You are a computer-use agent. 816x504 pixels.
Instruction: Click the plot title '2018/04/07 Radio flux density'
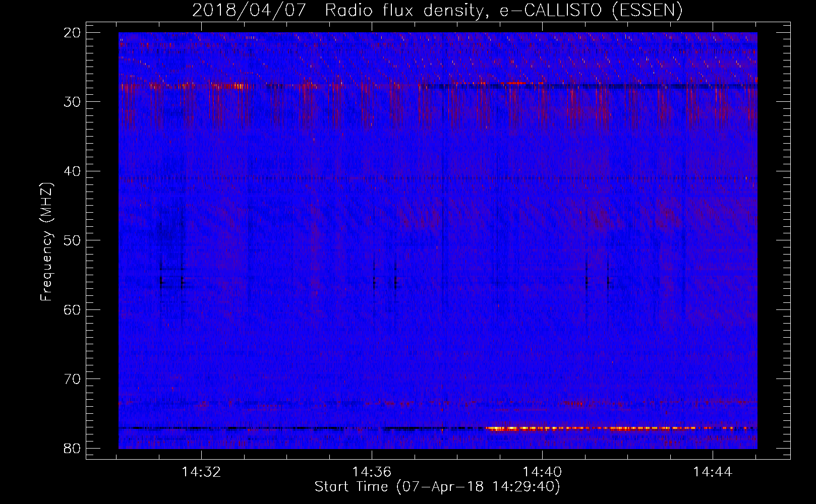pyautogui.click(x=338, y=11)
